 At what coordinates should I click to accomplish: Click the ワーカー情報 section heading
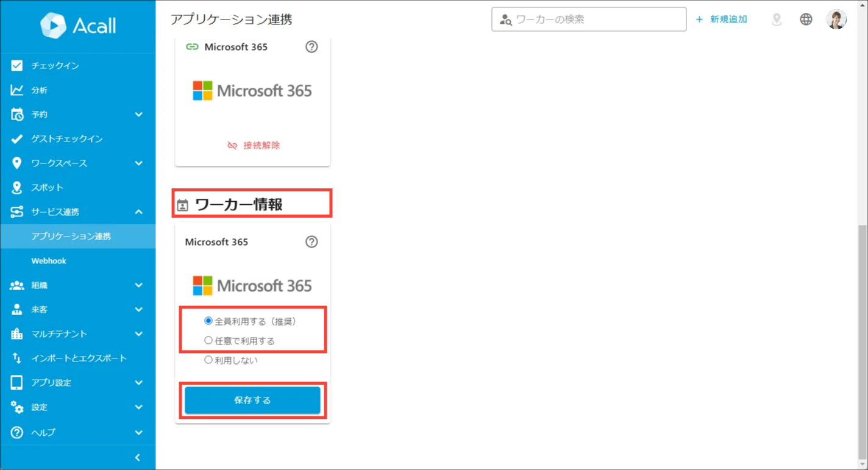(239, 205)
